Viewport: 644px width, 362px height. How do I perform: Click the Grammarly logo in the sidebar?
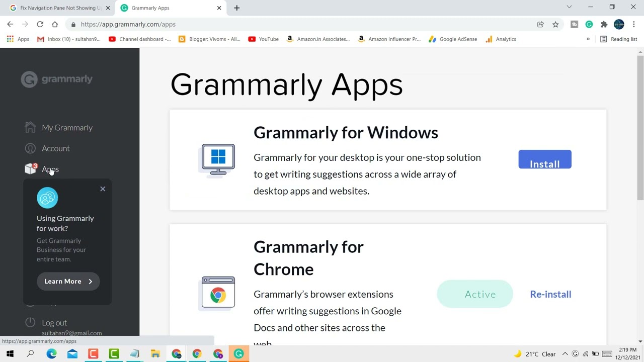56,79
